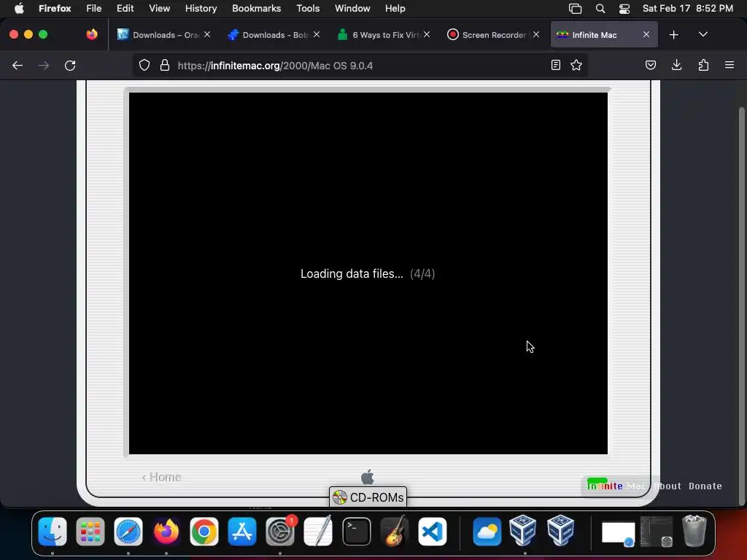Open Control Center in menu bar

tap(624, 9)
